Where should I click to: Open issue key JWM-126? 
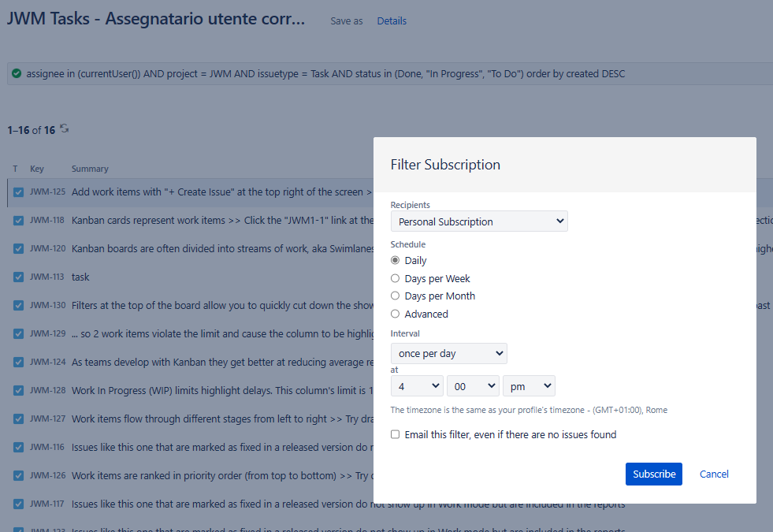pos(47,475)
